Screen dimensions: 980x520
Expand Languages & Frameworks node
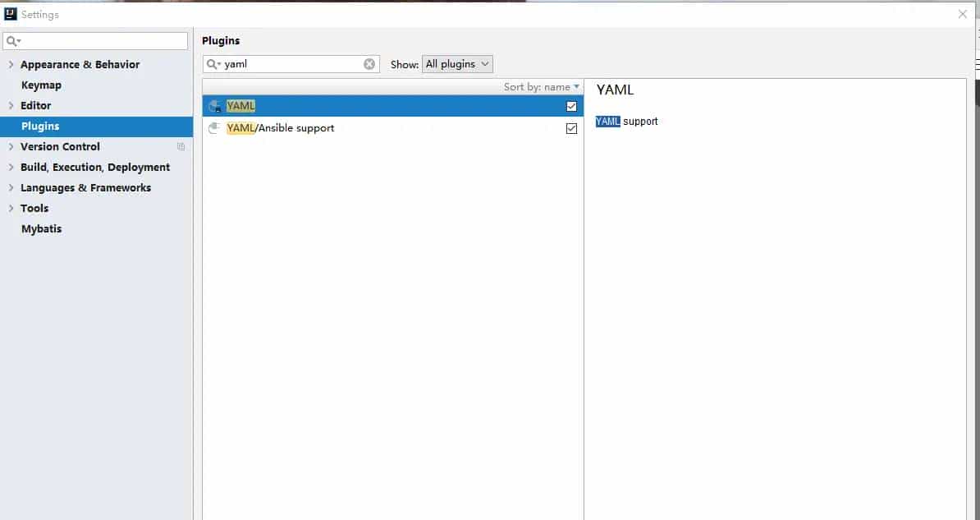[x=11, y=188]
